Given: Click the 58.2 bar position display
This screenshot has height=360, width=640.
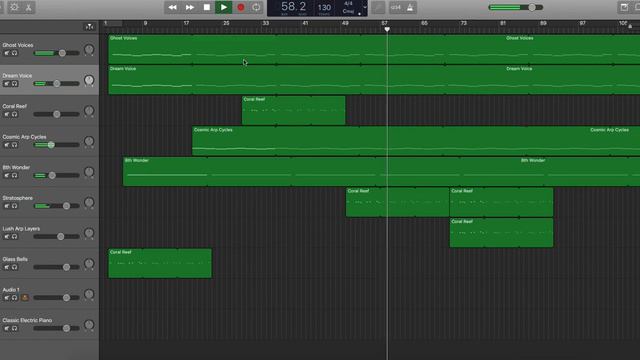Looking at the screenshot, I should point(293,7).
